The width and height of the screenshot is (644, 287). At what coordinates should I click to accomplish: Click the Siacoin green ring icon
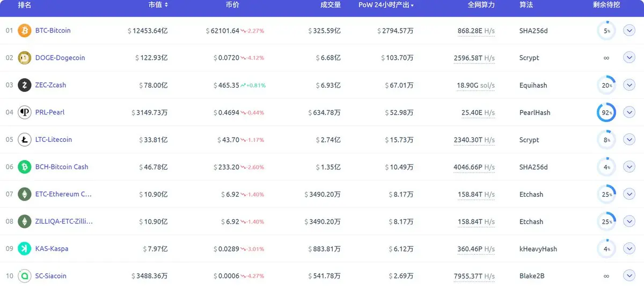25,276
